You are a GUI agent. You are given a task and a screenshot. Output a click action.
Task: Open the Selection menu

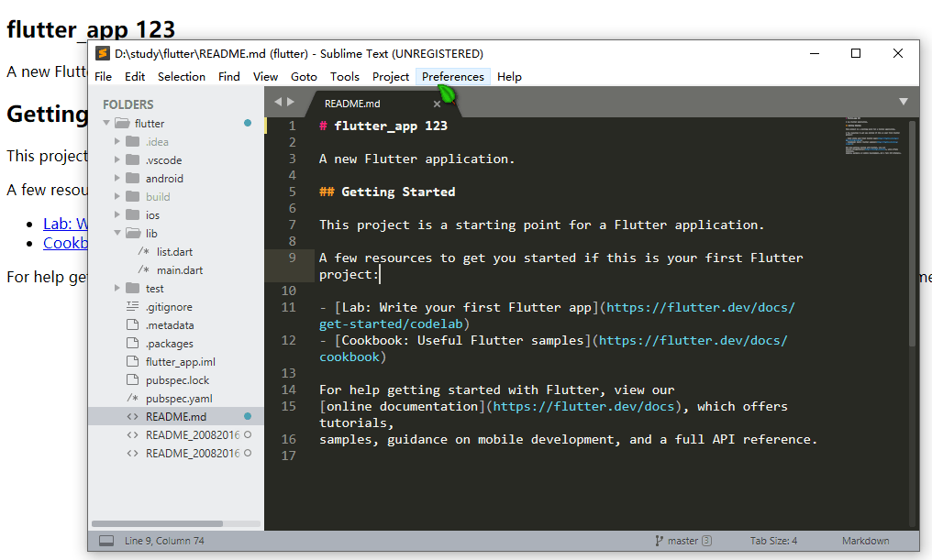point(182,77)
